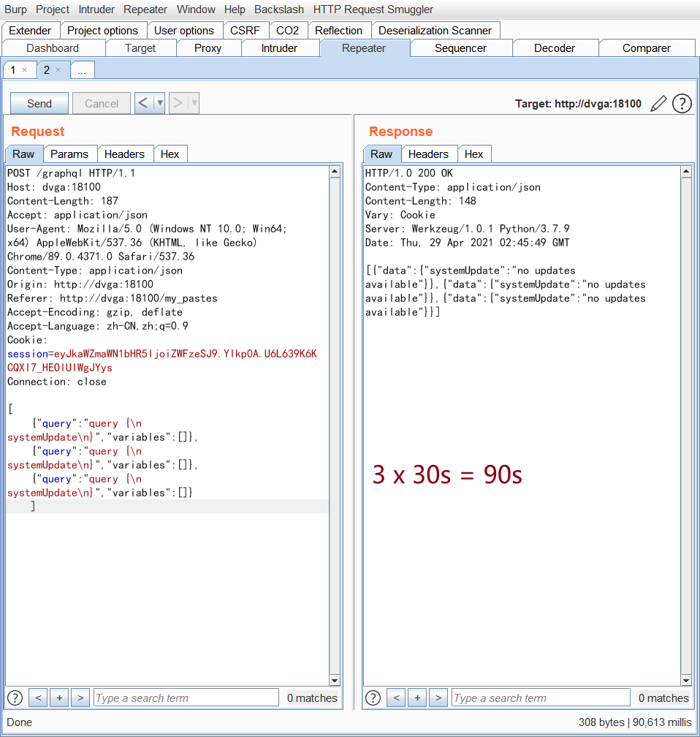Open HTTP Request Smuggler menu
This screenshot has width=700, height=737.
coord(373,10)
